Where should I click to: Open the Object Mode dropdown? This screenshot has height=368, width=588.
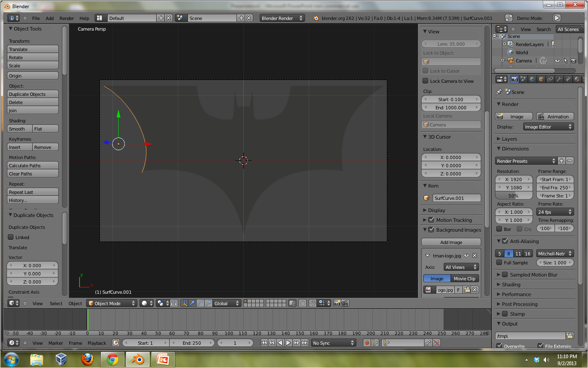coord(112,303)
